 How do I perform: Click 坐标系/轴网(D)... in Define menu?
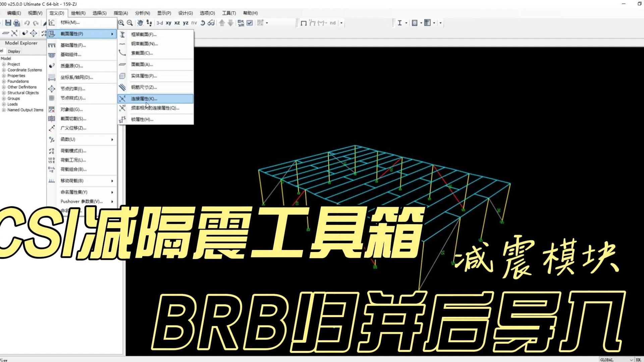(82, 77)
